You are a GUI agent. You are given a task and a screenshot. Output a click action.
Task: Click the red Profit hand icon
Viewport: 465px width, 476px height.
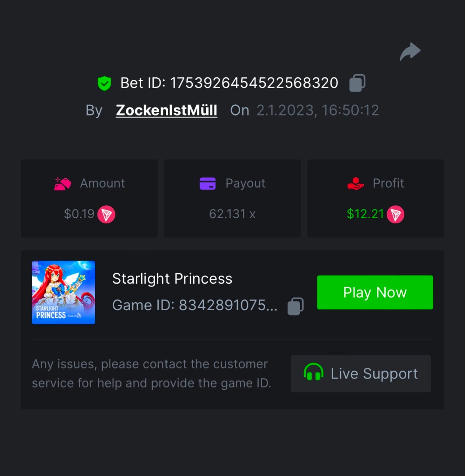point(355,184)
